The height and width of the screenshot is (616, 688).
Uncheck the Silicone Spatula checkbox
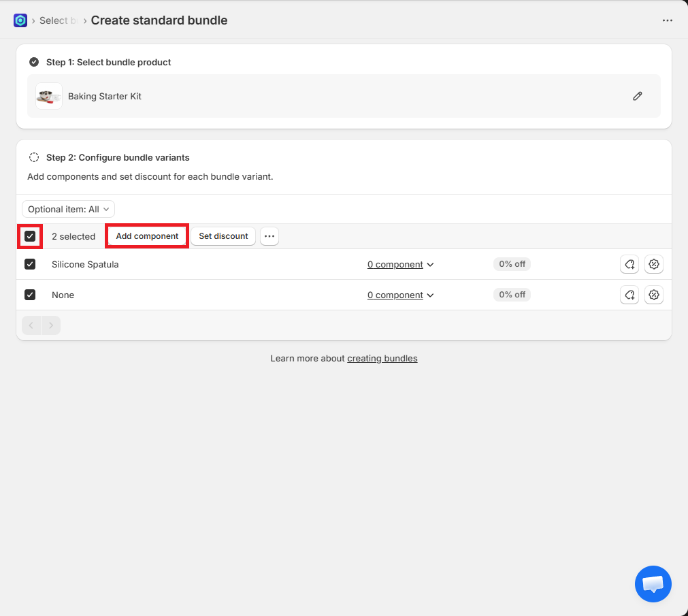(30, 264)
